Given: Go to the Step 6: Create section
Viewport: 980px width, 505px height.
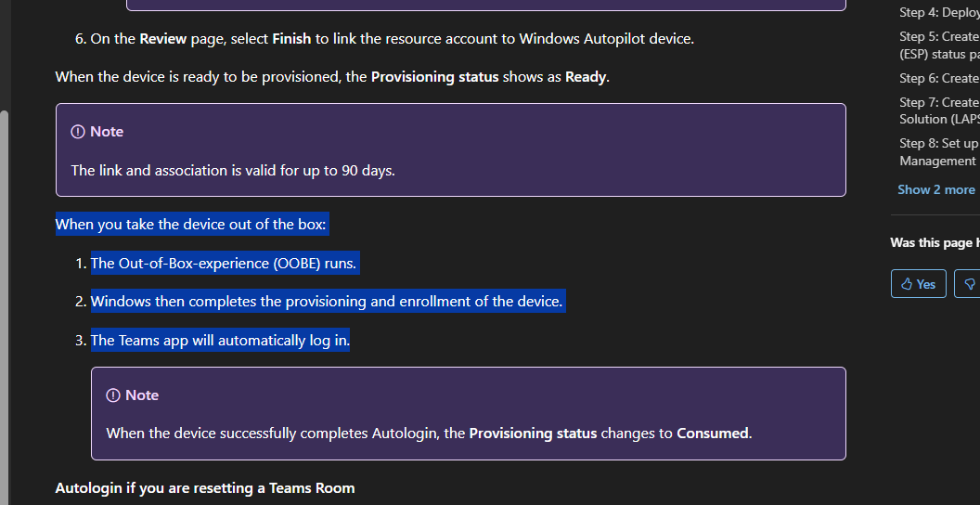Looking at the screenshot, I should point(939,78).
